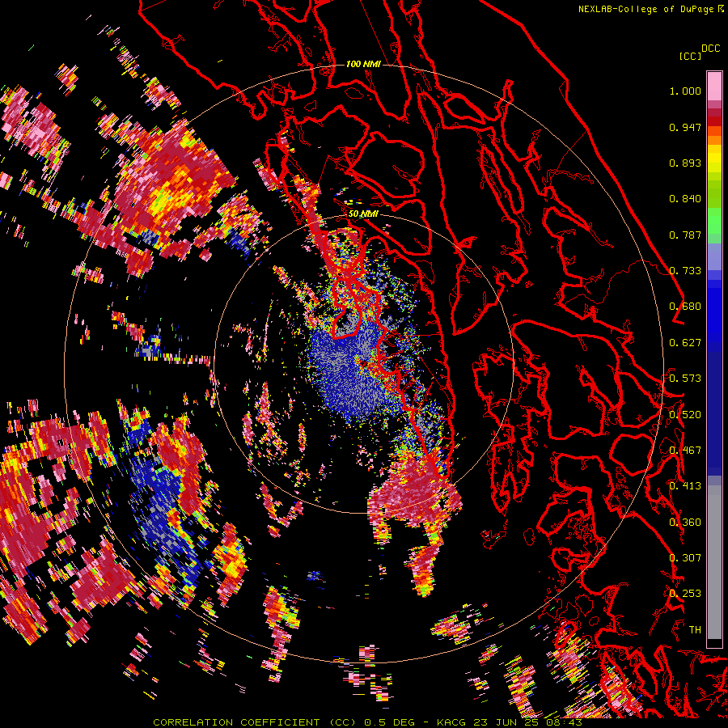Click the 0.947 value on the color scale
Viewport: 728px width, 728px height.
pos(685,127)
